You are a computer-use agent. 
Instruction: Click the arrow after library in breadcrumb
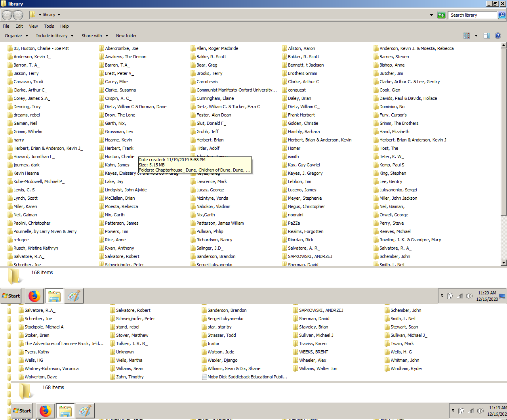pyautogui.click(x=59, y=15)
